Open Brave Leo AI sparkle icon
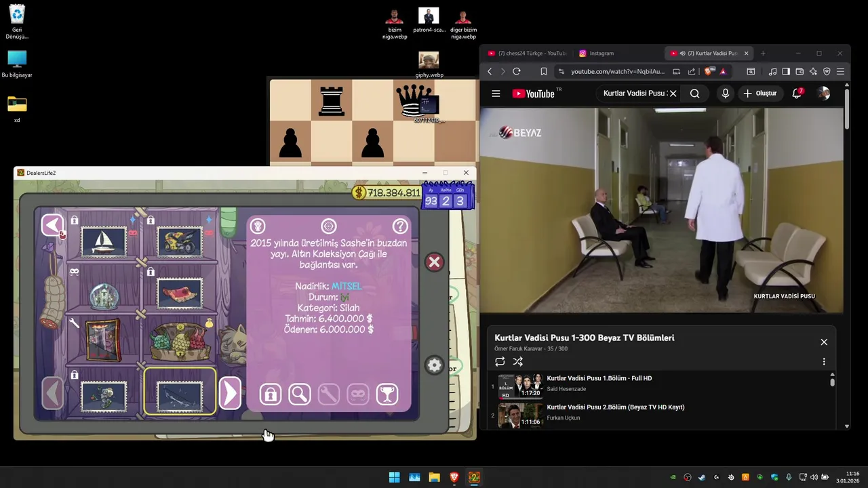 (x=813, y=71)
